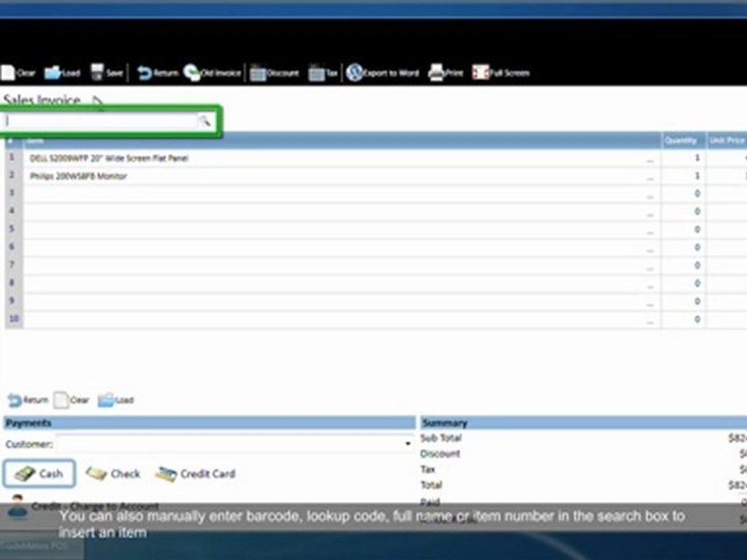
Task: Select row header number 4
Action: click(13, 211)
